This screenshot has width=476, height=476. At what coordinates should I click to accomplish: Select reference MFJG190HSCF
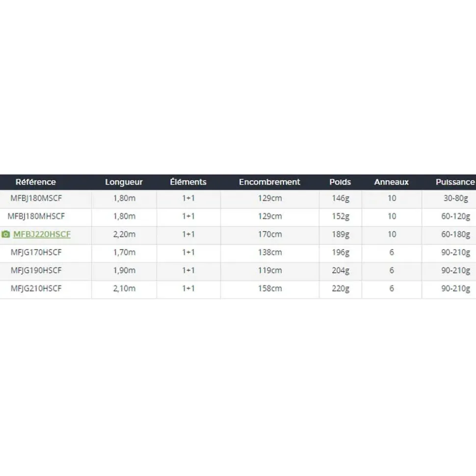(36, 270)
